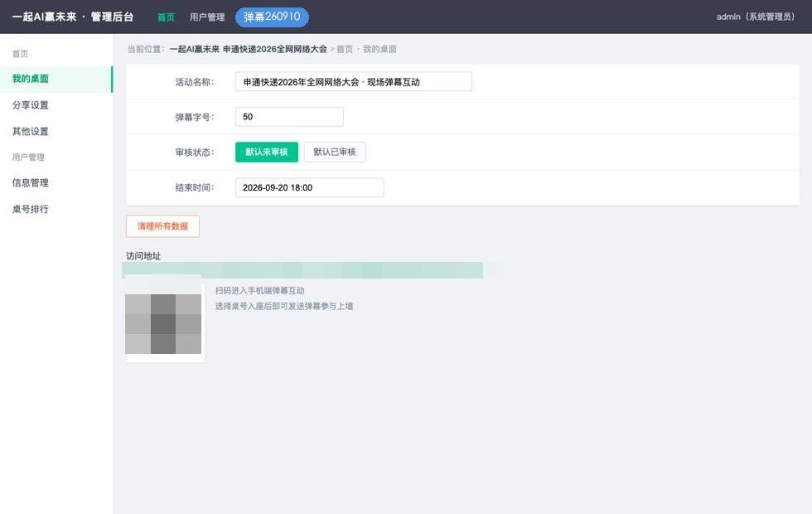Click breadcrumb 首页 link
This screenshot has height=514, width=812.
point(345,49)
